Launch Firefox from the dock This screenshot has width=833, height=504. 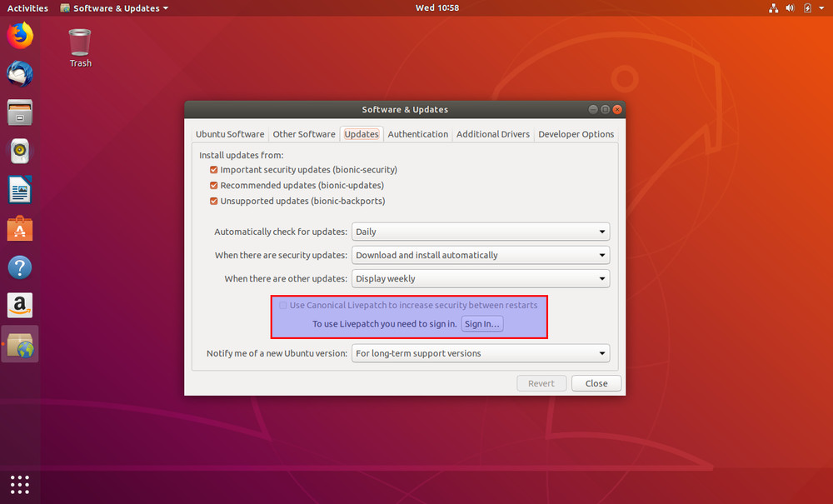[x=19, y=36]
